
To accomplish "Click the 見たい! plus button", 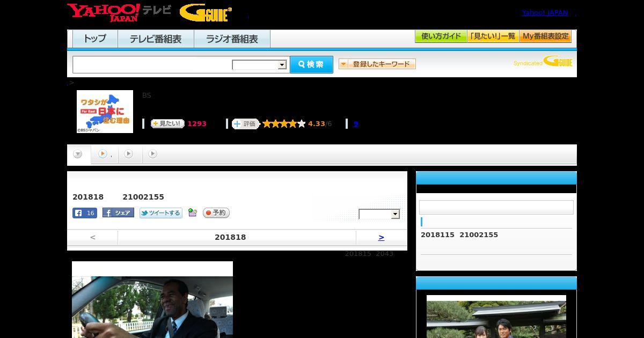I will [x=167, y=123].
